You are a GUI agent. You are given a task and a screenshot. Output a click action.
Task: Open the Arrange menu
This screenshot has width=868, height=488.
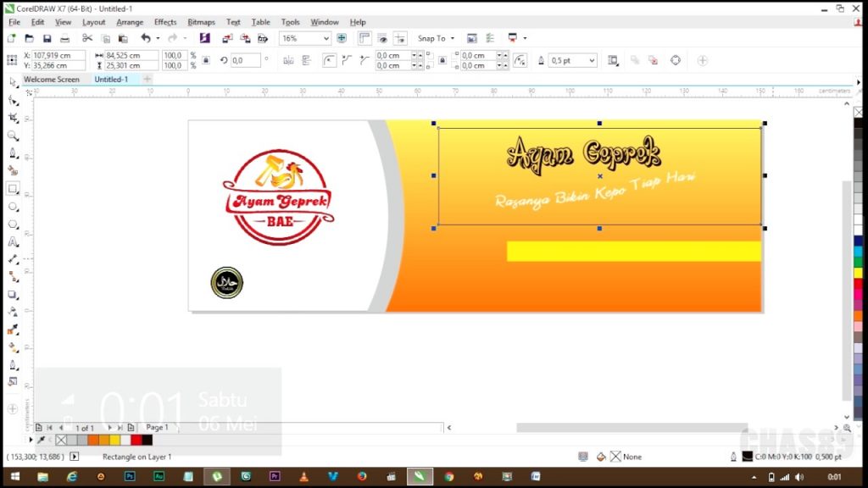point(130,22)
